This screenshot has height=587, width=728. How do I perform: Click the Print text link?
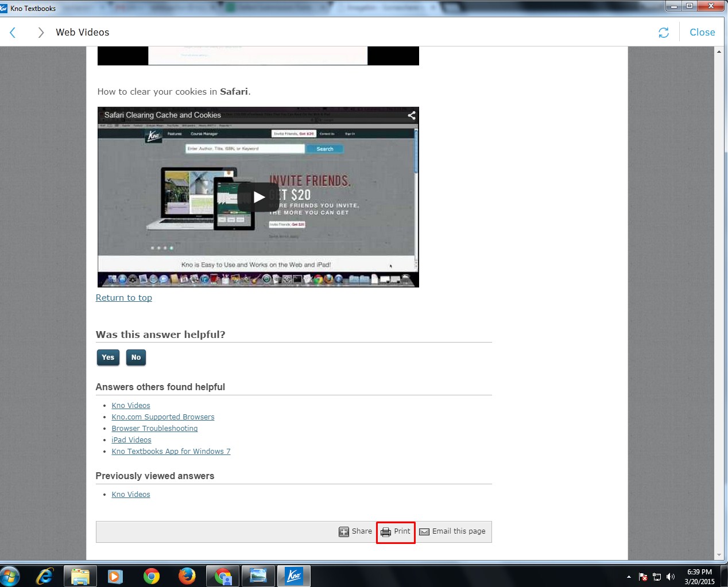click(x=402, y=531)
